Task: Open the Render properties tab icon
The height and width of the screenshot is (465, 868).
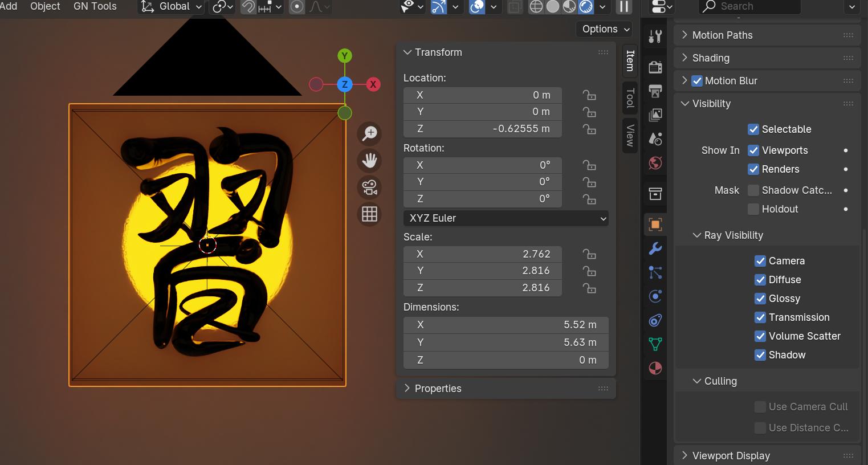Action: (x=655, y=67)
